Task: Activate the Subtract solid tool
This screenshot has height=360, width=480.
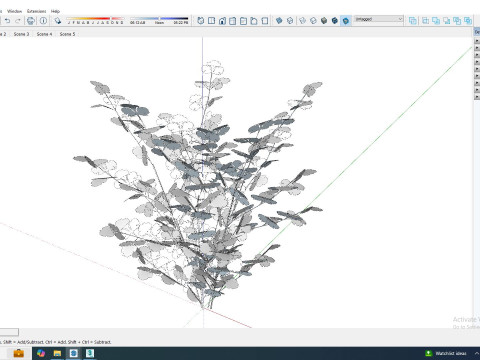Action: pos(447,21)
